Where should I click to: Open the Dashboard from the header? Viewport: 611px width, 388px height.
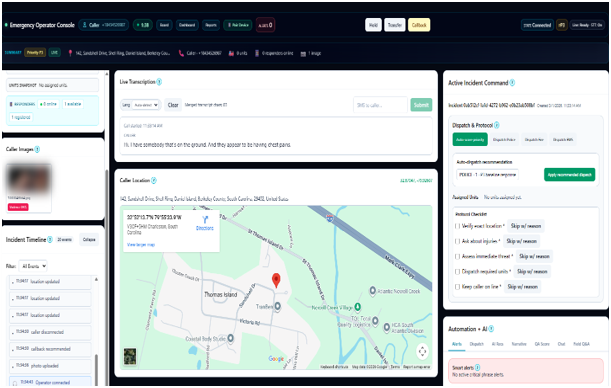pyautogui.click(x=187, y=25)
